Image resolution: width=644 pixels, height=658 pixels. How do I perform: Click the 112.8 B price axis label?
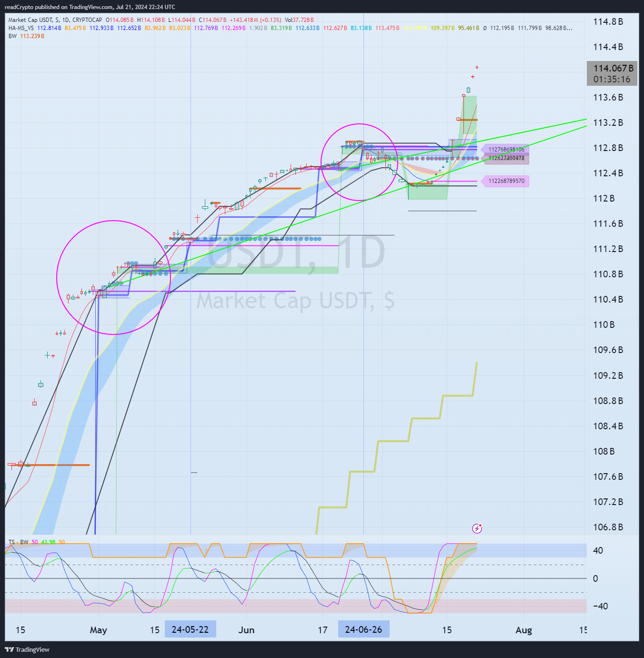click(x=608, y=148)
